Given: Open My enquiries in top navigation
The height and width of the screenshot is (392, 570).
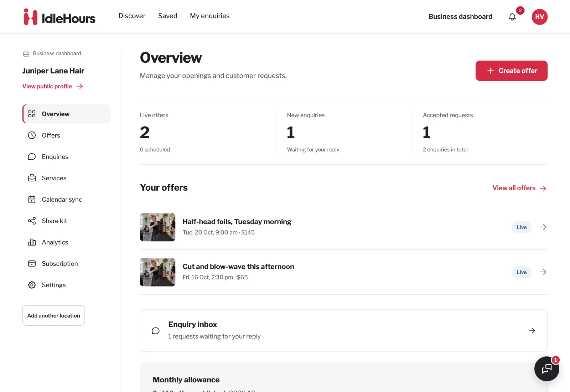Looking at the screenshot, I should (210, 16).
